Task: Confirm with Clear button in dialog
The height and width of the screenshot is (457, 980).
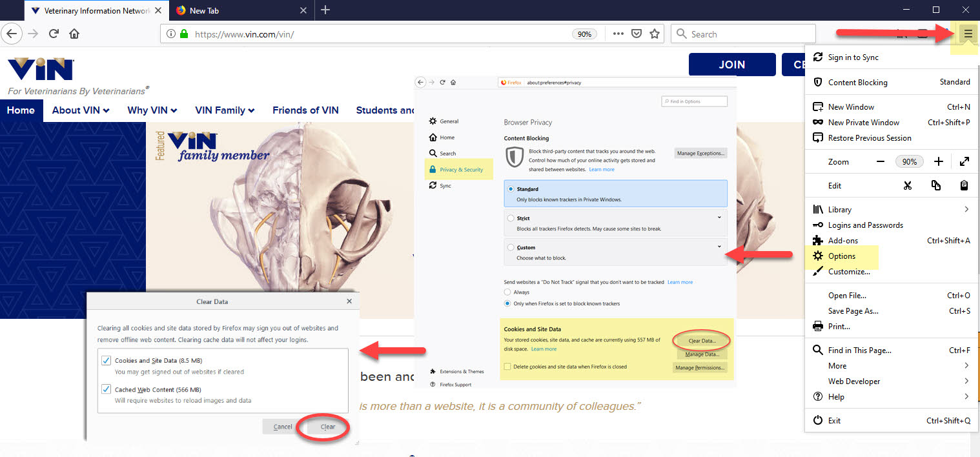Action: point(327,427)
